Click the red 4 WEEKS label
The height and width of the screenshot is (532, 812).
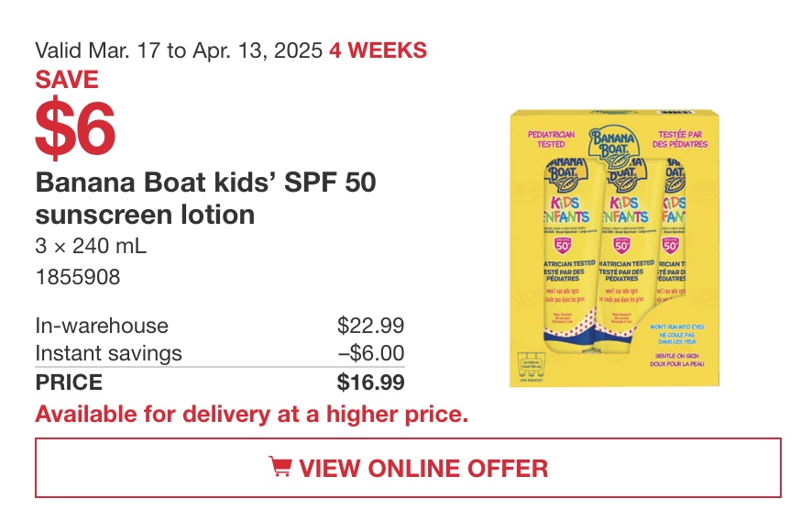(378, 50)
